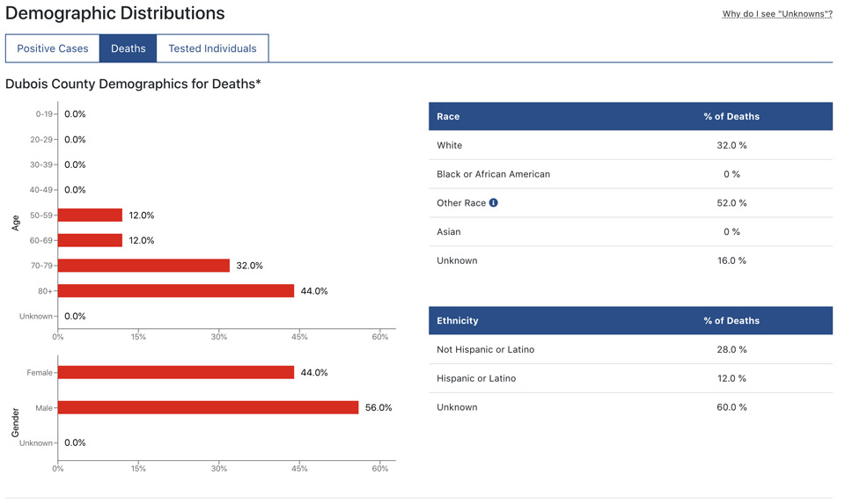Click the 70-79 age bar
The width and height of the screenshot is (845, 504).
click(143, 266)
